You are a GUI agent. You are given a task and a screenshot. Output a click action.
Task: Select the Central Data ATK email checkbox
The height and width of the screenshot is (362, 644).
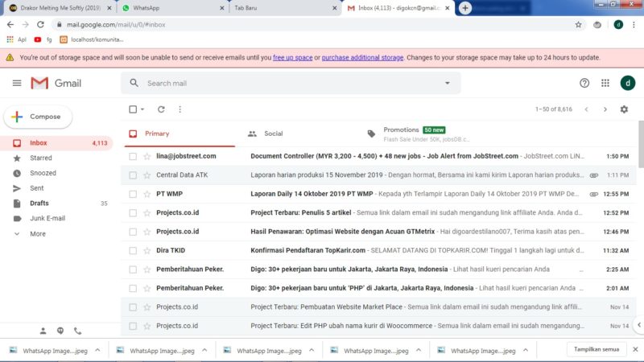(x=133, y=175)
